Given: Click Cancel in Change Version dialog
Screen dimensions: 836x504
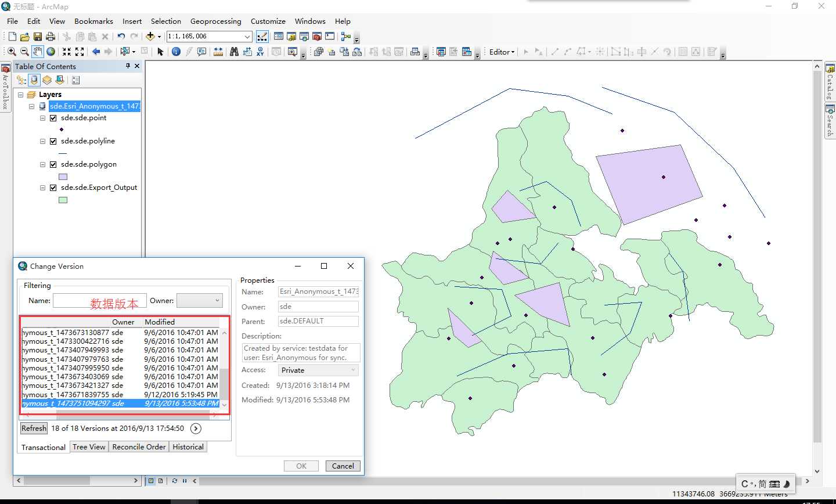Looking at the screenshot, I should pos(343,466).
